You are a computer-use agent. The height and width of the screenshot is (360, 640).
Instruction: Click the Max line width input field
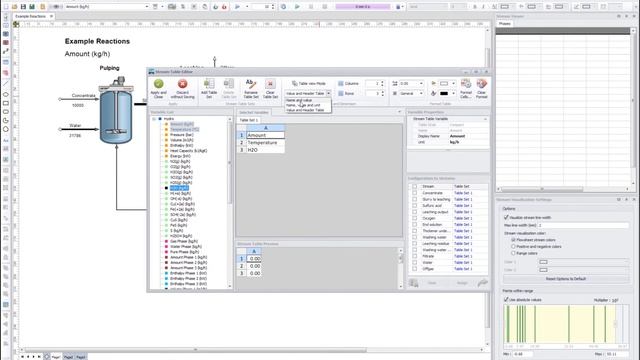(x=583, y=225)
